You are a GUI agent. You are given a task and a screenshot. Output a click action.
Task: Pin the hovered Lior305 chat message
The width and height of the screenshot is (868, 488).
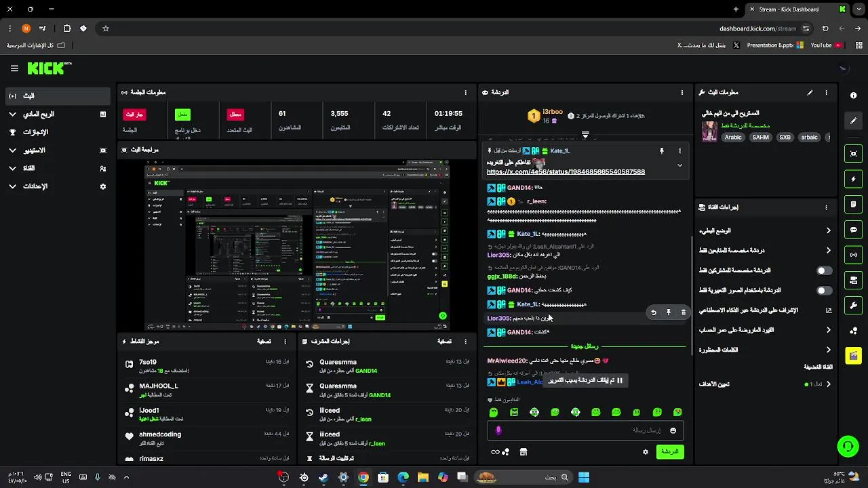[x=669, y=312]
